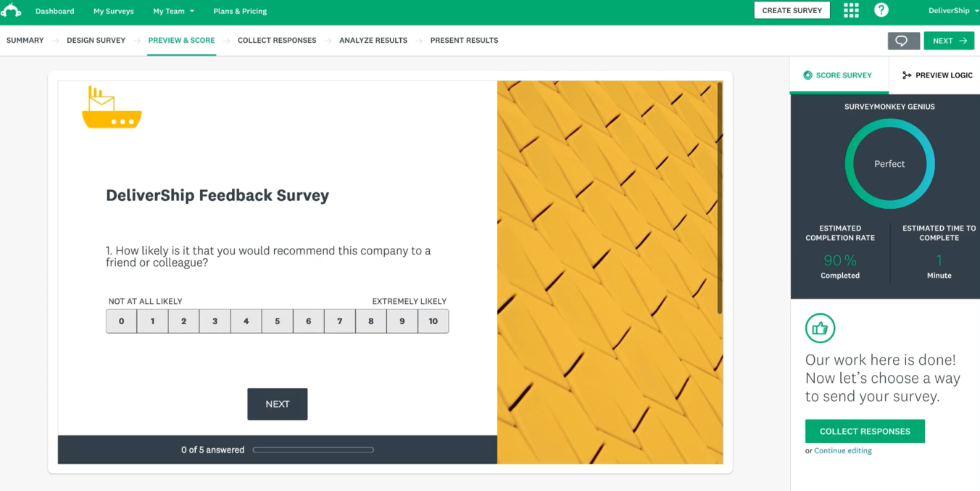Expand the My Team dropdown
The width and height of the screenshot is (980, 491).
click(x=173, y=11)
